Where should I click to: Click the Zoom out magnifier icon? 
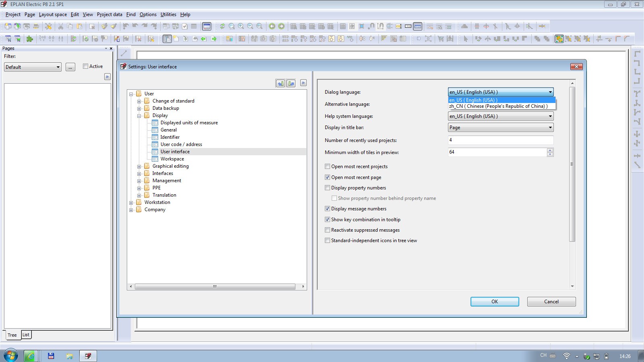(250, 27)
